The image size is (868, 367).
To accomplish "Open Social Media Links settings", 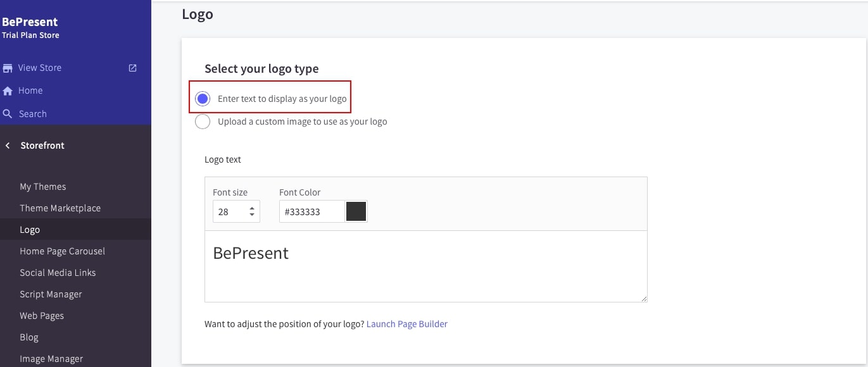I will (x=58, y=273).
